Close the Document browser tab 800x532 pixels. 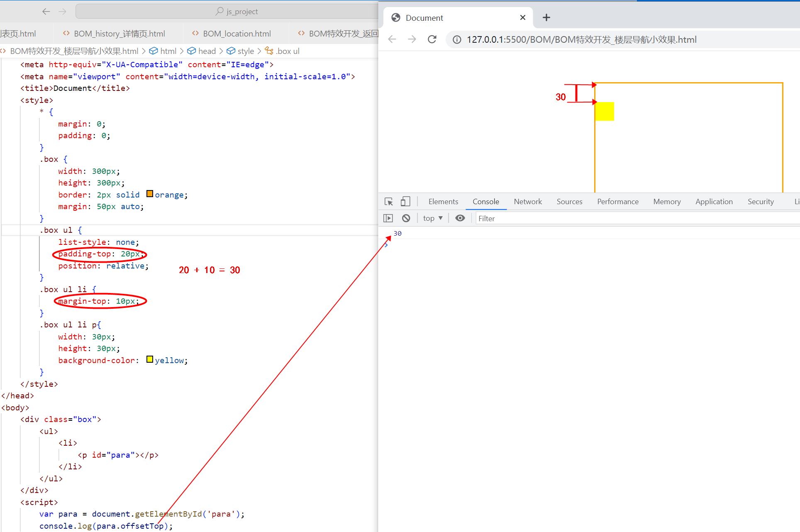point(523,17)
